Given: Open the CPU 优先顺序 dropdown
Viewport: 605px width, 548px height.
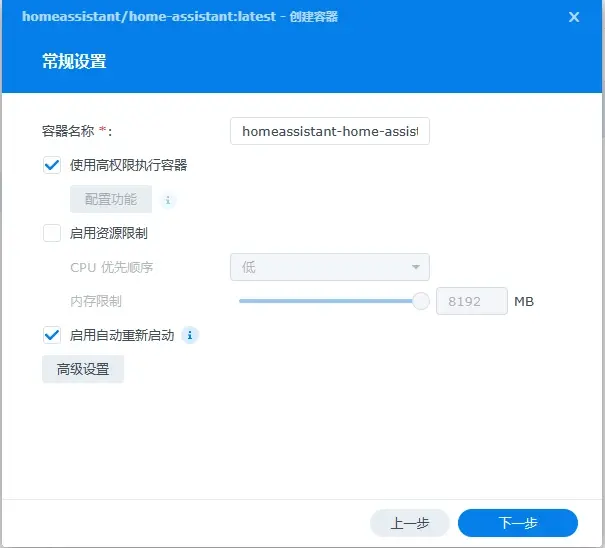Looking at the screenshot, I should (330, 267).
